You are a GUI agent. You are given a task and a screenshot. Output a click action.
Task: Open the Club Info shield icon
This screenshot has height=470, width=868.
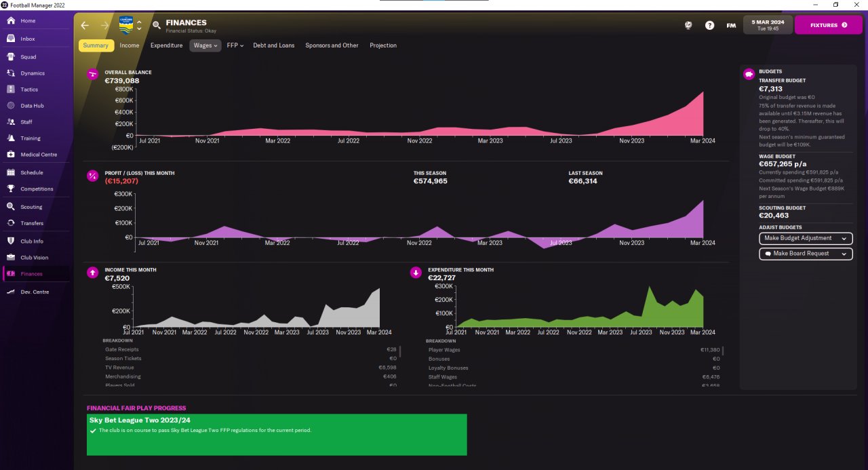[x=11, y=241]
